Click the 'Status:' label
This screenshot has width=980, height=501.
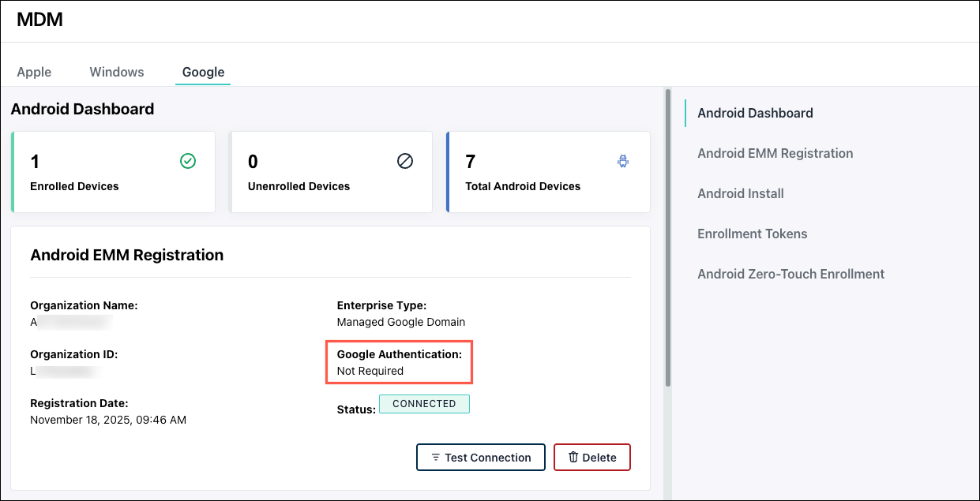pyautogui.click(x=356, y=409)
